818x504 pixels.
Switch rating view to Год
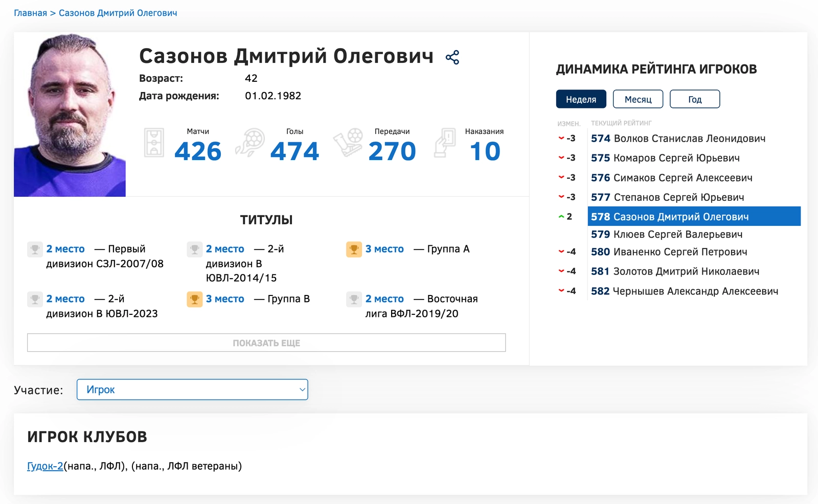[x=695, y=99]
